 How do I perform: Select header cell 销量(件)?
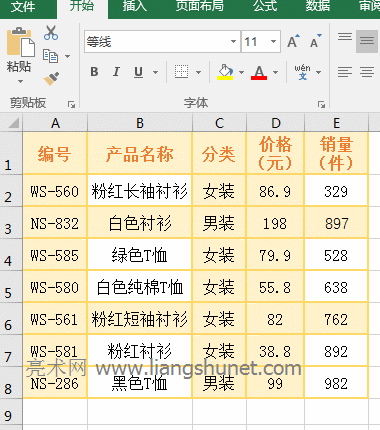point(336,153)
